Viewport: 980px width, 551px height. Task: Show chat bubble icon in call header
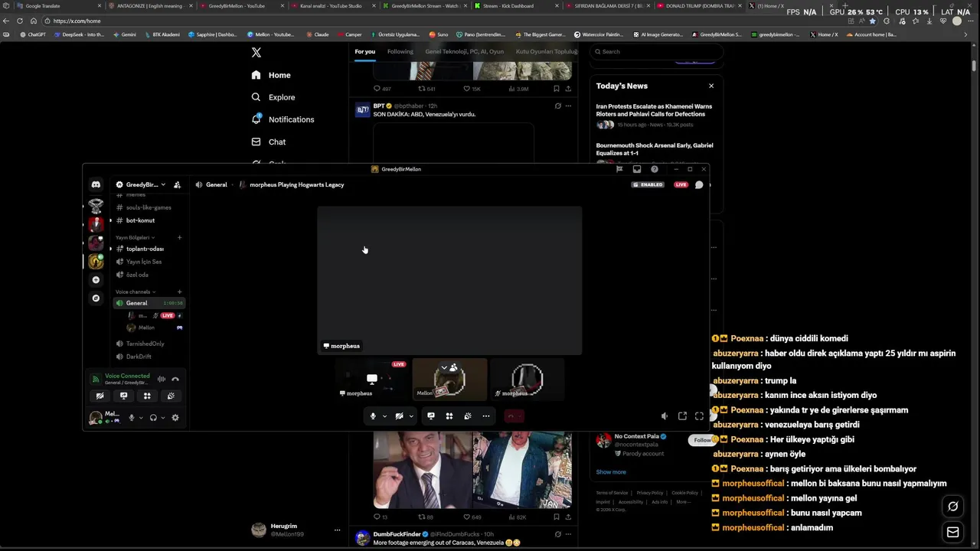coord(699,184)
